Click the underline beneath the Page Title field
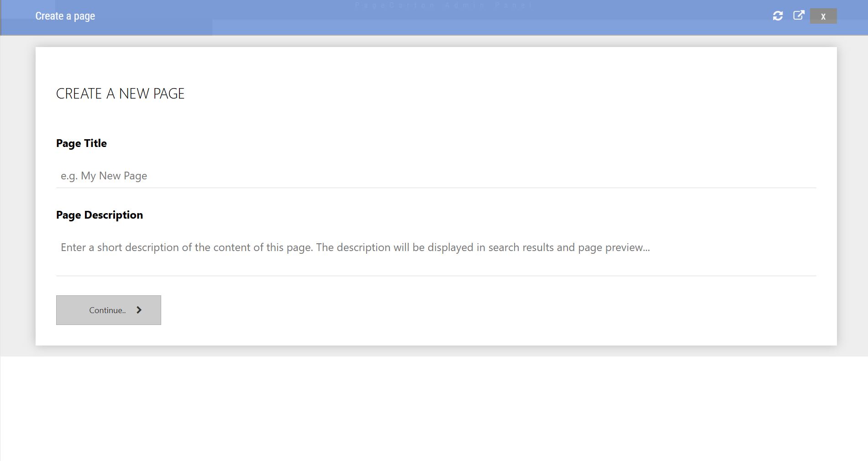This screenshot has height=461, width=868. tap(436, 188)
